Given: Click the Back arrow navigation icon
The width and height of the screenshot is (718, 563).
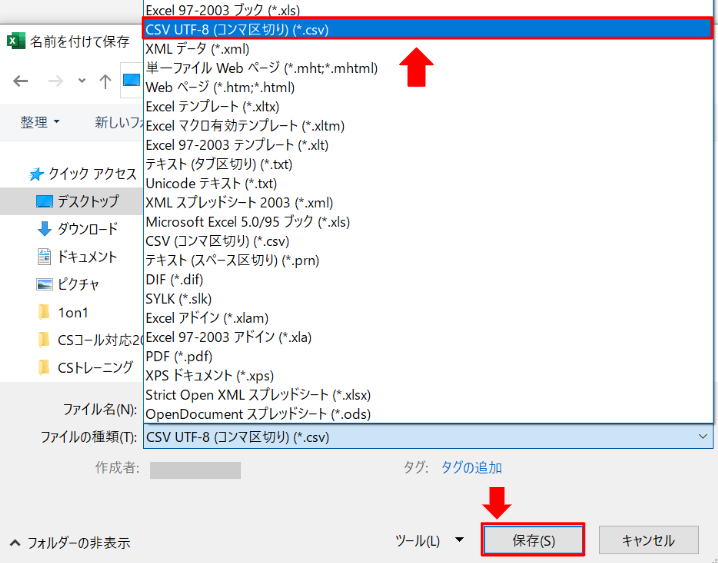Looking at the screenshot, I should tap(21, 81).
